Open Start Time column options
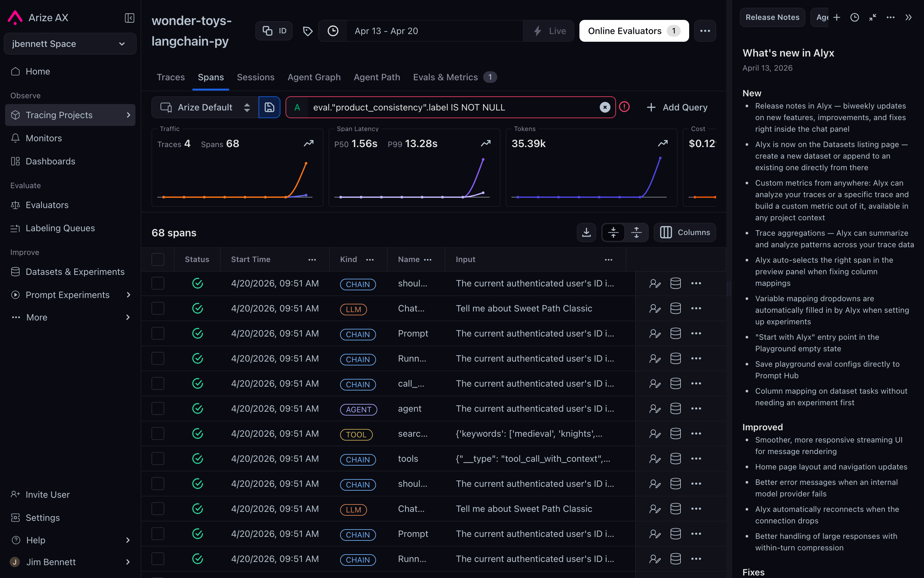Screen dimensions: 924x578 312,259
